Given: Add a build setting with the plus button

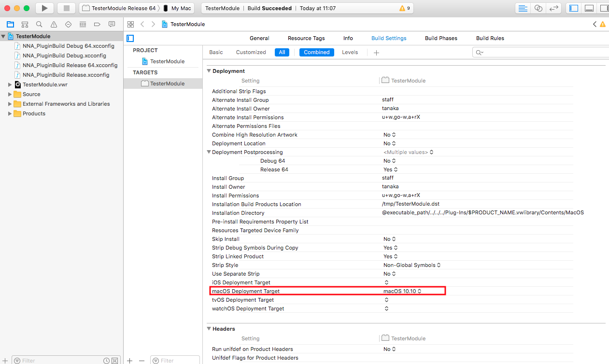Looking at the screenshot, I should (x=377, y=53).
